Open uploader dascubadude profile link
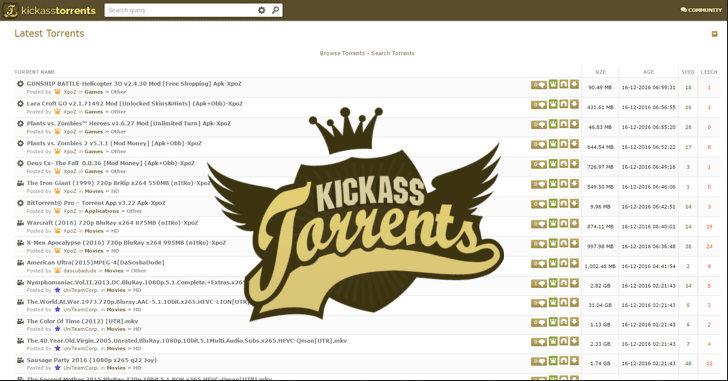 [x=80, y=271]
